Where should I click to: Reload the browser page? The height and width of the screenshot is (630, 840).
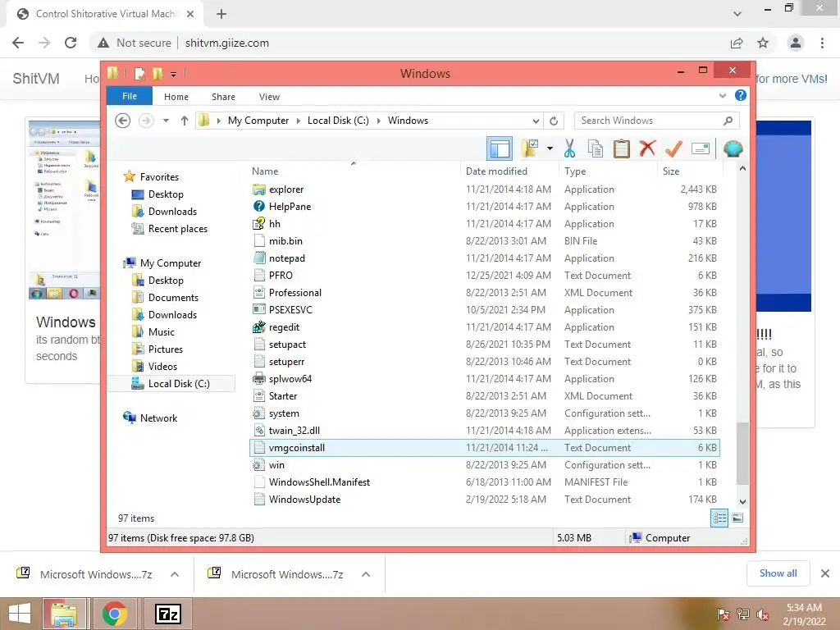71,43
